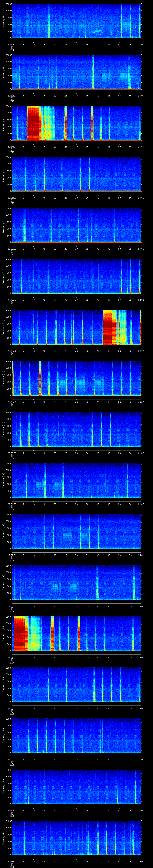Click the "24:00" end time label
This screenshot has width=153, height=868.
tap(141, 96)
